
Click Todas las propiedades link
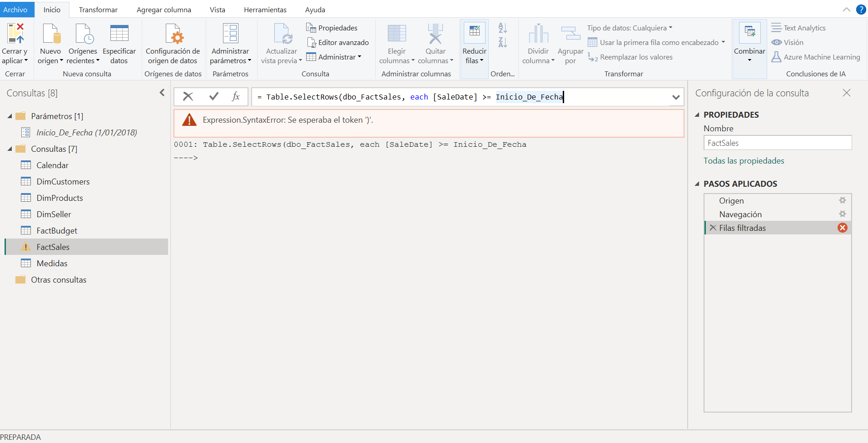[744, 161]
